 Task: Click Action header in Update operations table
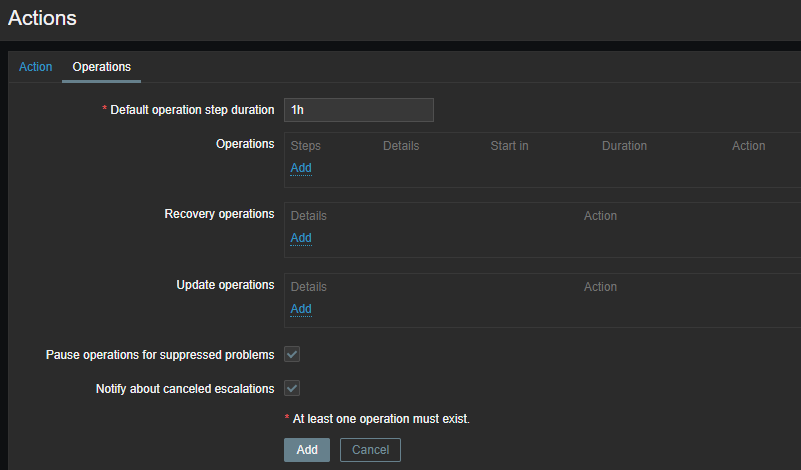point(600,287)
